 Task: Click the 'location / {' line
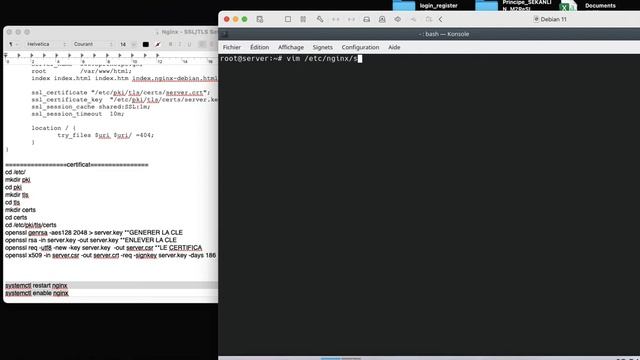(x=53, y=128)
